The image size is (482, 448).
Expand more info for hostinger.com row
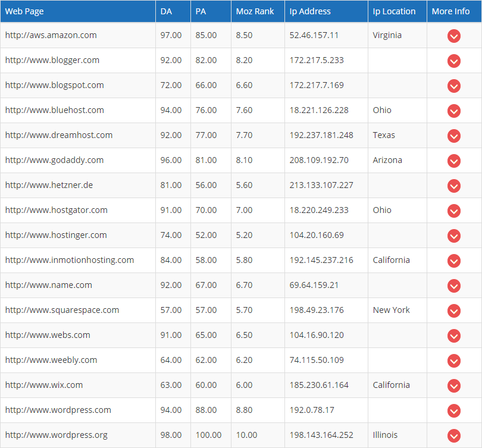tap(453, 236)
